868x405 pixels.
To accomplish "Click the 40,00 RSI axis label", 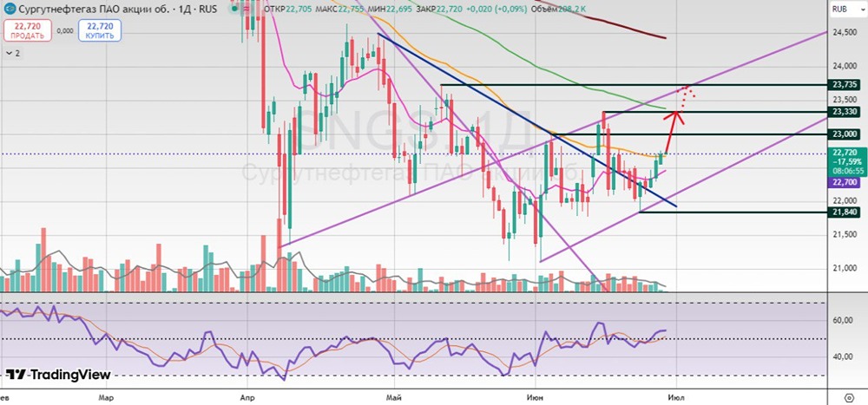I will 845,356.
